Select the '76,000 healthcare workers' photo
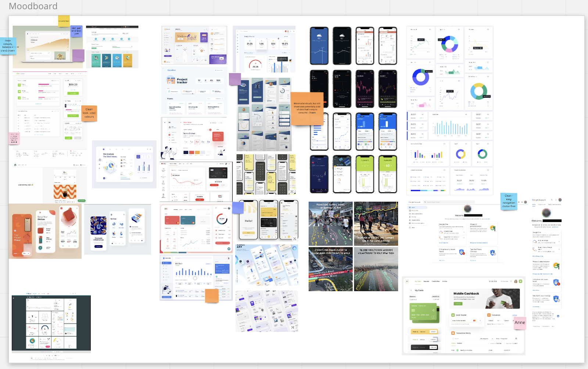 tap(376, 269)
